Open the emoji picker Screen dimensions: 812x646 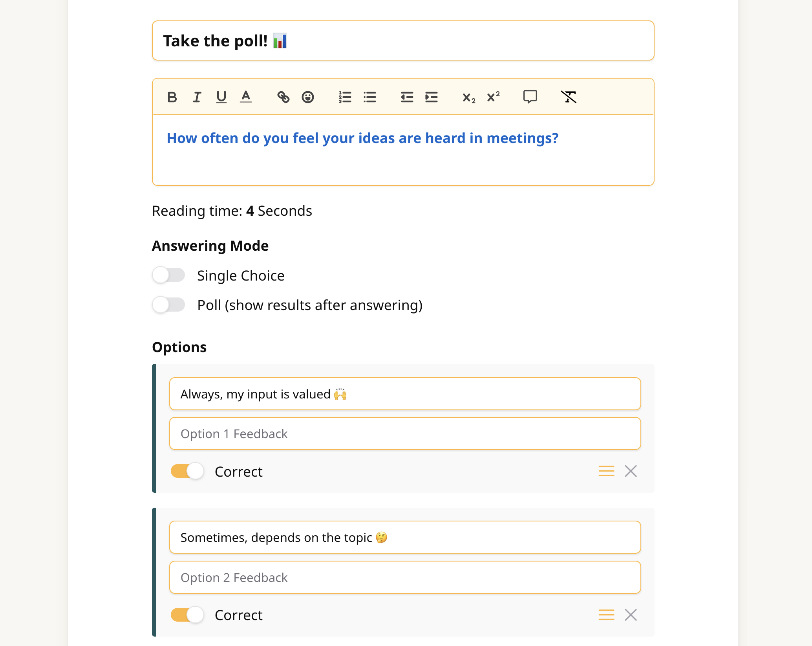click(x=308, y=97)
